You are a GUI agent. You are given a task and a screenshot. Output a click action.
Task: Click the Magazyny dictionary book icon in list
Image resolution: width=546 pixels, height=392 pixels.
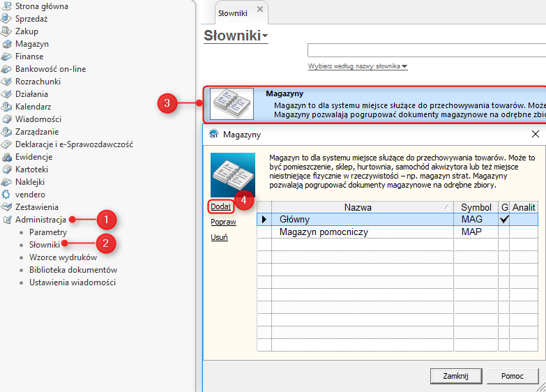click(232, 104)
